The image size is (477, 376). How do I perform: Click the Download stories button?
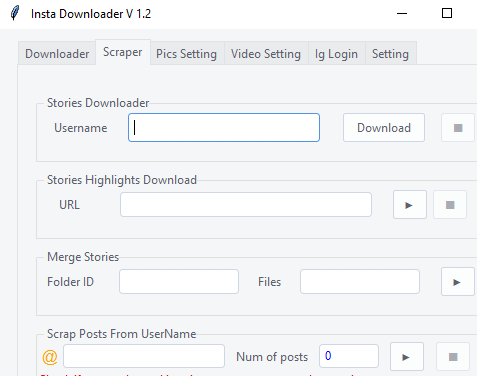pos(384,128)
